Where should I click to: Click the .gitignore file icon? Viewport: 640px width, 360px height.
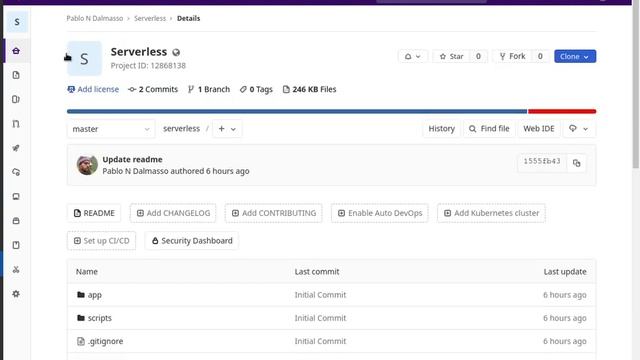81,341
